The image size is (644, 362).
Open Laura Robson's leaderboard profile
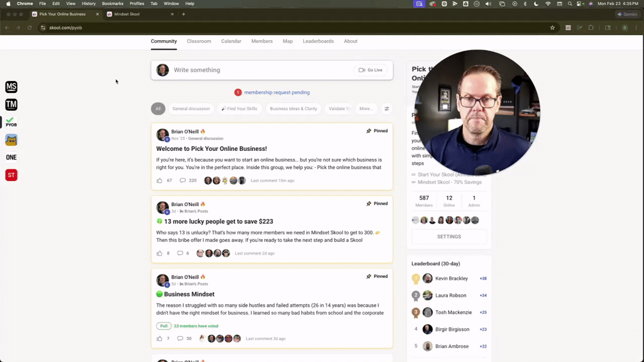(450, 295)
